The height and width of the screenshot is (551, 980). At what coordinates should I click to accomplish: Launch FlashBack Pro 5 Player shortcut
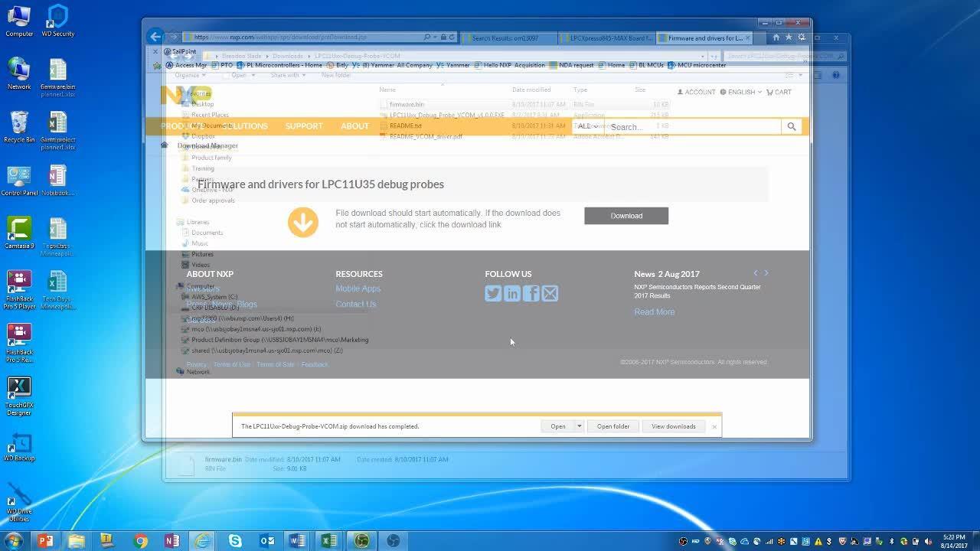18,289
